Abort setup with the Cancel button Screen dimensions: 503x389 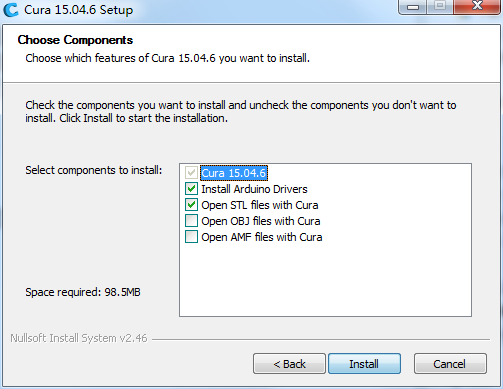point(450,364)
